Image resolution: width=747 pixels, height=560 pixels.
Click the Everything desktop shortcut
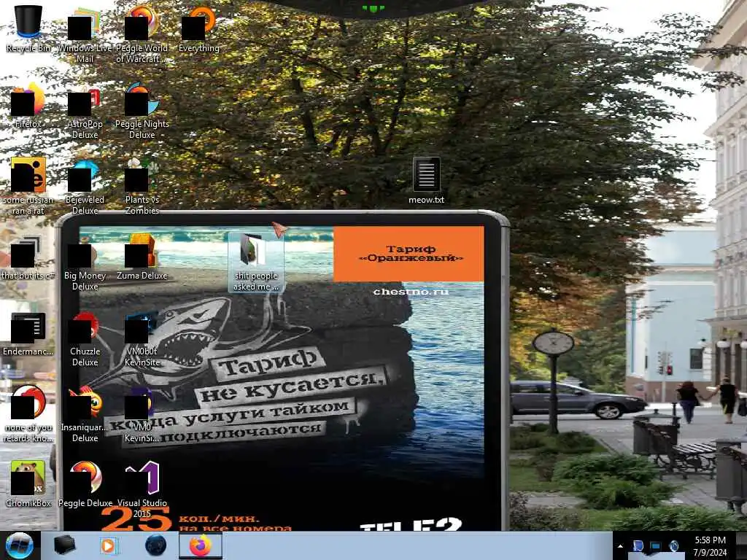point(198,29)
